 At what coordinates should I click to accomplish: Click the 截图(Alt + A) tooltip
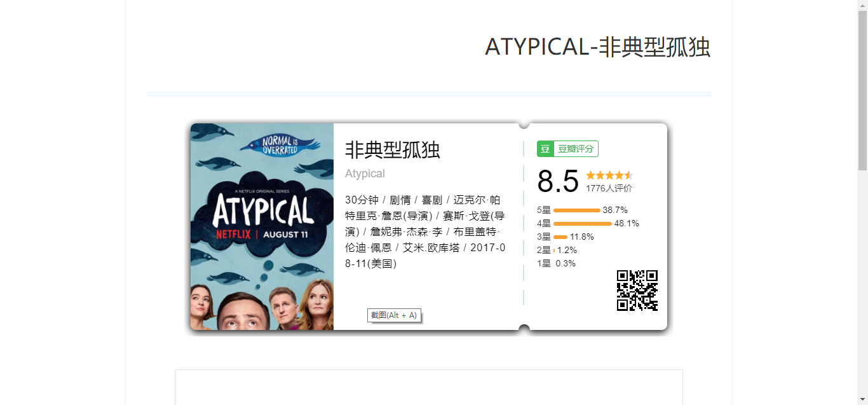(x=394, y=315)
